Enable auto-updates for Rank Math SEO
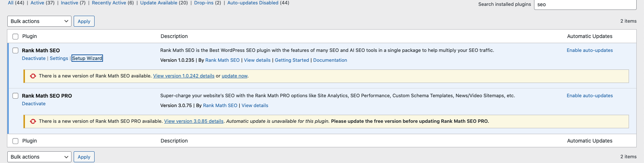644x163 pixels. click(589, 50)
